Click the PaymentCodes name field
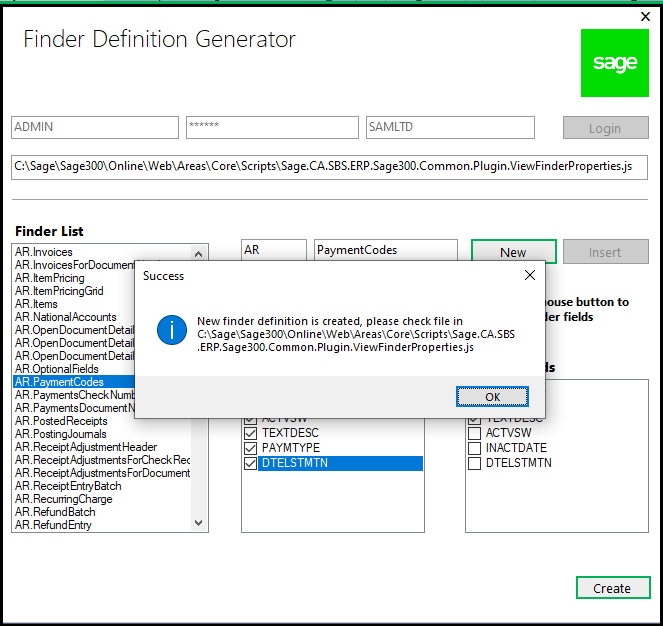This screenshot has height=626, width=663. 386,250
